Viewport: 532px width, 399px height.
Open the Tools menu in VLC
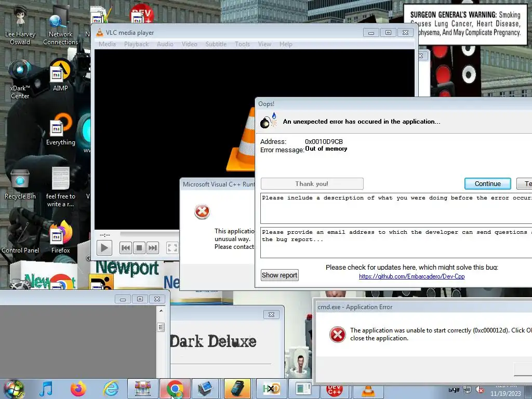[x=242, y=44]
